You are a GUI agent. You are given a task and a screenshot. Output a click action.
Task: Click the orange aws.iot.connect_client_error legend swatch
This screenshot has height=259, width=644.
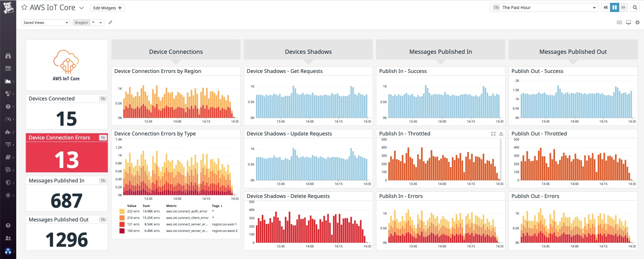[x=122, y=218]
